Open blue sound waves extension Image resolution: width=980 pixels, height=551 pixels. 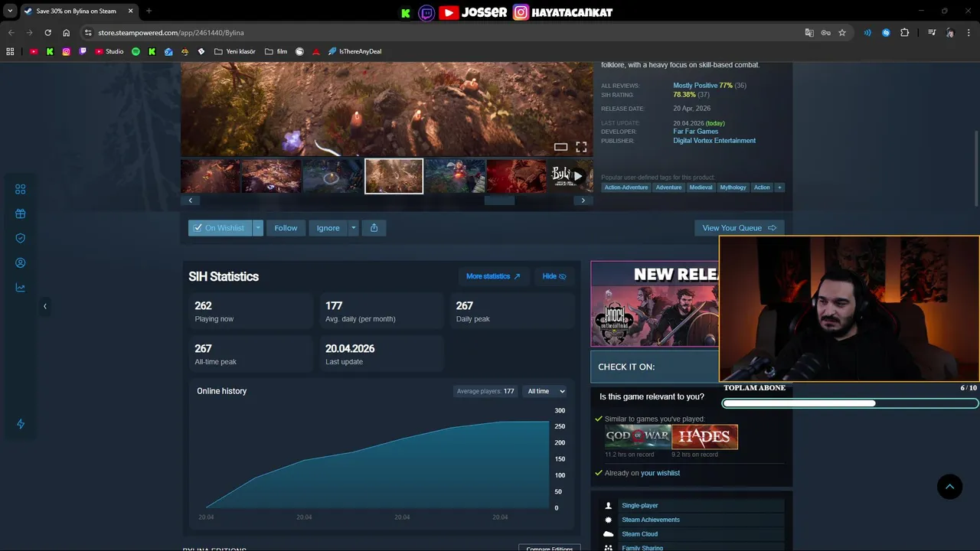coord(867,33)
